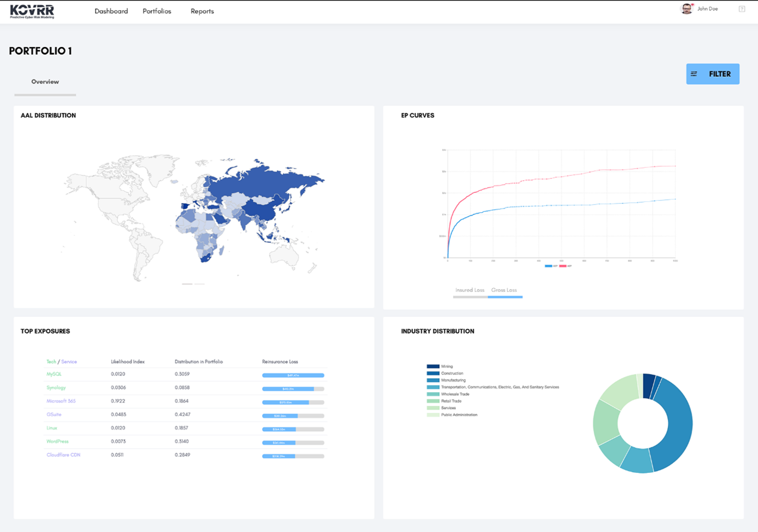758x532 pixels.
Task: Toggle the Construction legend swatch
Action: 433,373
